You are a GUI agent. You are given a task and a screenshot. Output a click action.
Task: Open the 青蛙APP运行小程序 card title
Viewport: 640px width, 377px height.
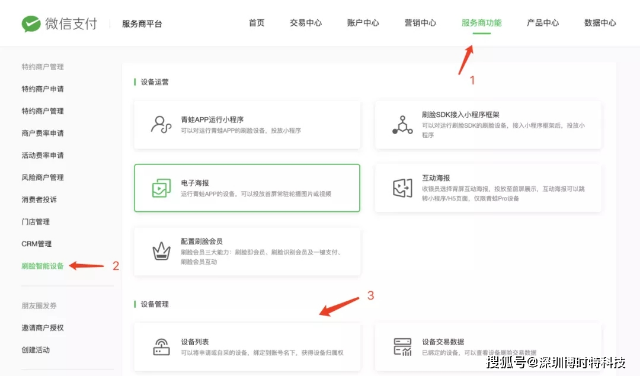click(212, 120)
